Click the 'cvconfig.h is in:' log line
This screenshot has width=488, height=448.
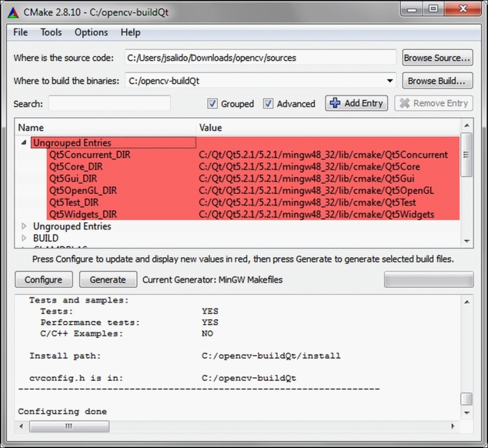(76, 378)
